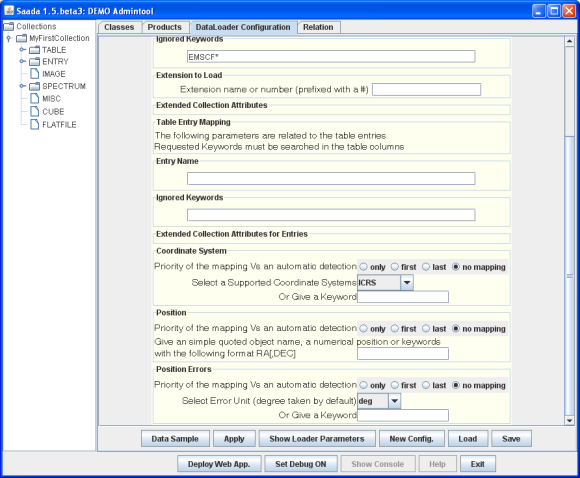This screenshot has height=478, width=580.
Task: Click the Deploy Web App. button
Action: [219, 464]
